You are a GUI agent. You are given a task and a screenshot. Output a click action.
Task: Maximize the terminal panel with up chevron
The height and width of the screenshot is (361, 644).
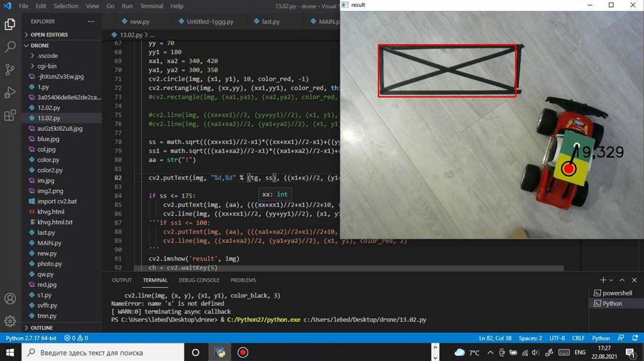[623, 280]
